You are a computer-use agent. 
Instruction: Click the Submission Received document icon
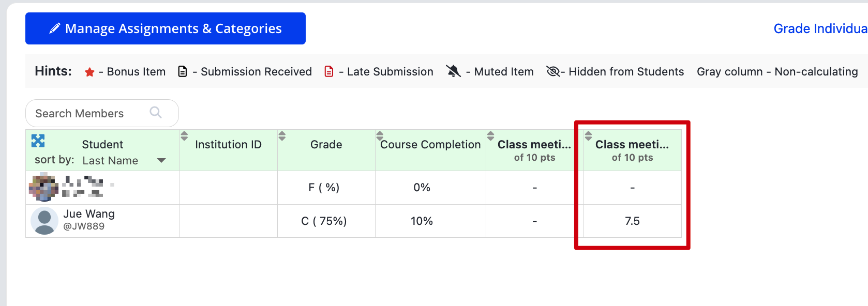[182, 71]
